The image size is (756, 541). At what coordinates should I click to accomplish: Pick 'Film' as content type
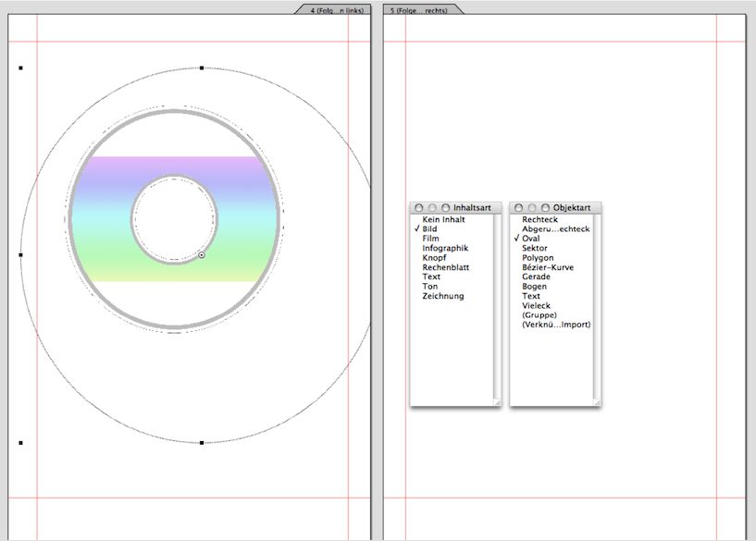[x=430, y=239]
